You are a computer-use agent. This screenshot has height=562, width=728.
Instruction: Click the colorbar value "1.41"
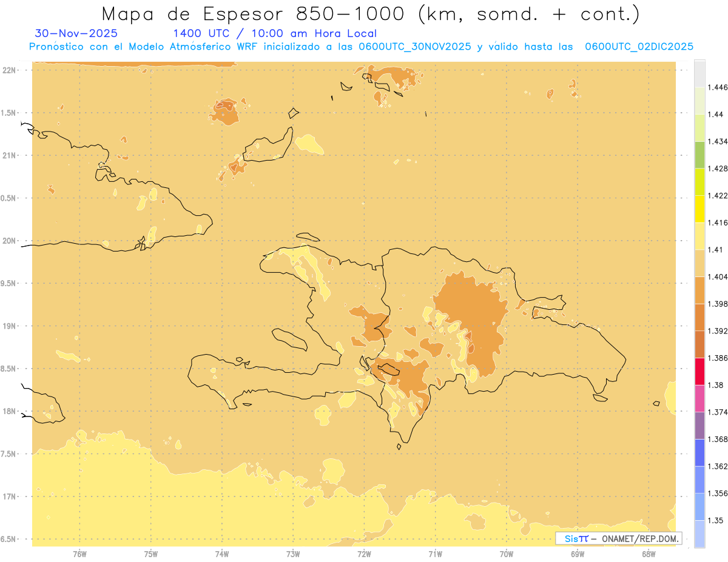(716, 250)
